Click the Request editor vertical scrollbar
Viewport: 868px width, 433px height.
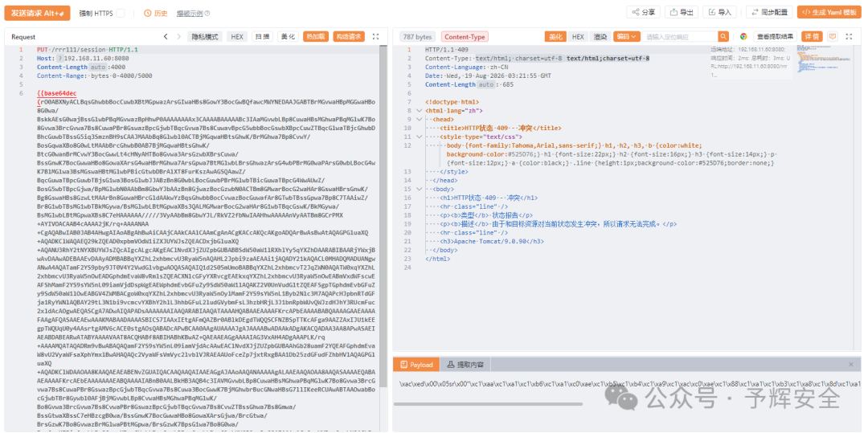click(x=383, y=215)
